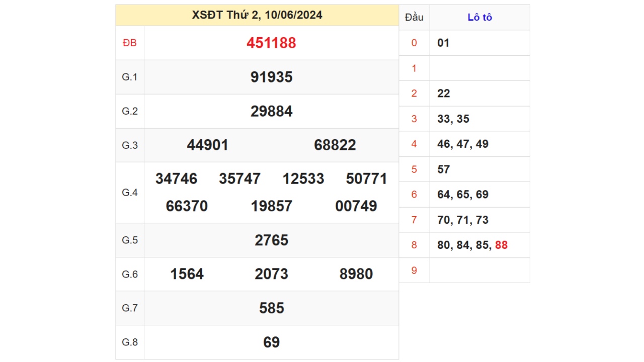The image size is (644, 362).
Task: Select lô tô values 33, 35
Action: point(453,119)
